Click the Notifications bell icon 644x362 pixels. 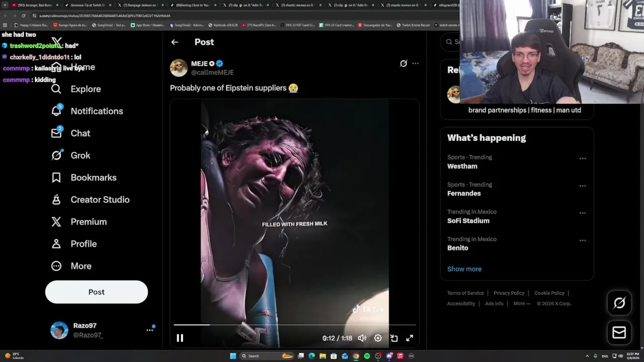point(56,111)
